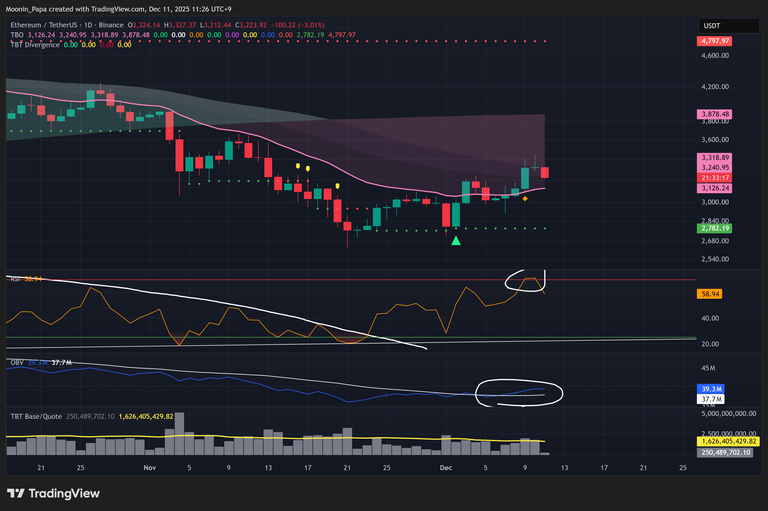The height and width of the screenshot is (511, 768).
Task: Click the green 2,782.19 price label
Action: coord(715,228)
